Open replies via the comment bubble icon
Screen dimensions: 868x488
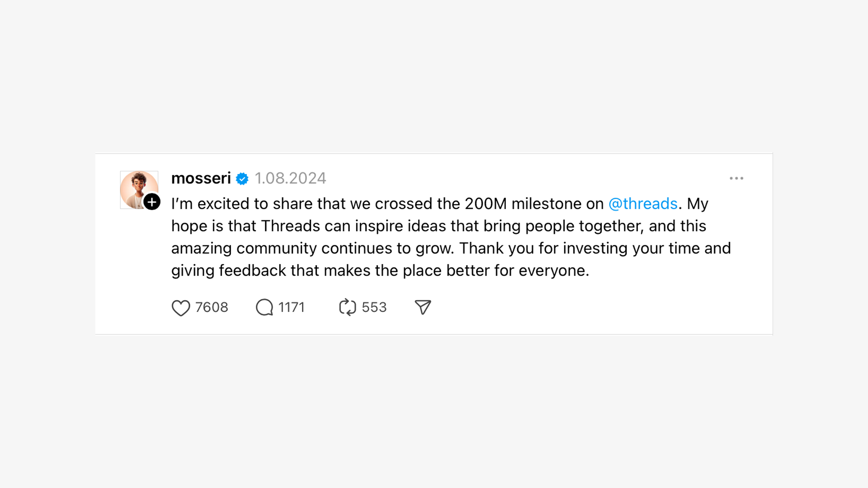coord(264,308)
